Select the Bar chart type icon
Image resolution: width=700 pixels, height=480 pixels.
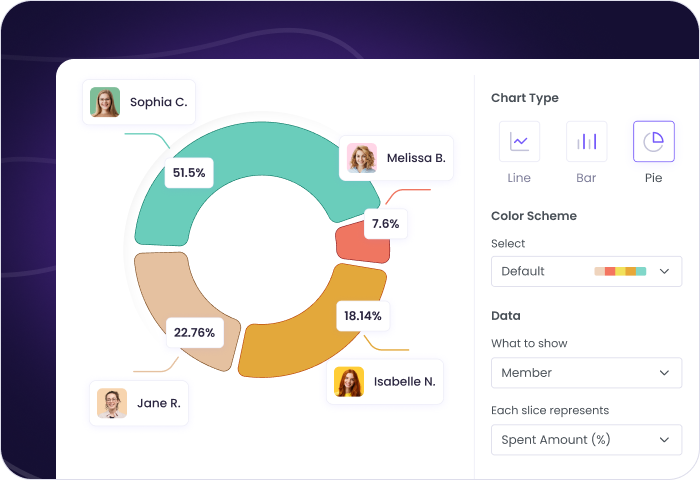[586, 141]
